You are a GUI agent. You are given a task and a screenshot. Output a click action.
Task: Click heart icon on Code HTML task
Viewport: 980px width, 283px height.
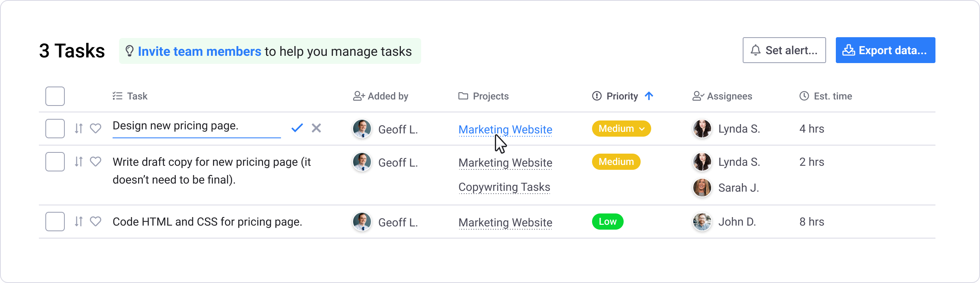(x=96, y=222)
